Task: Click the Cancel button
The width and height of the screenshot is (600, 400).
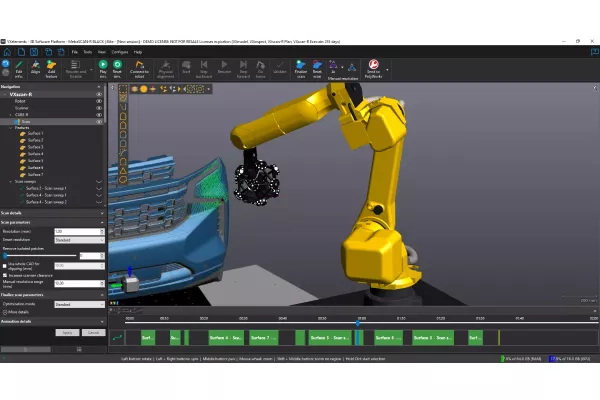Action: click(x=92, y=332)
